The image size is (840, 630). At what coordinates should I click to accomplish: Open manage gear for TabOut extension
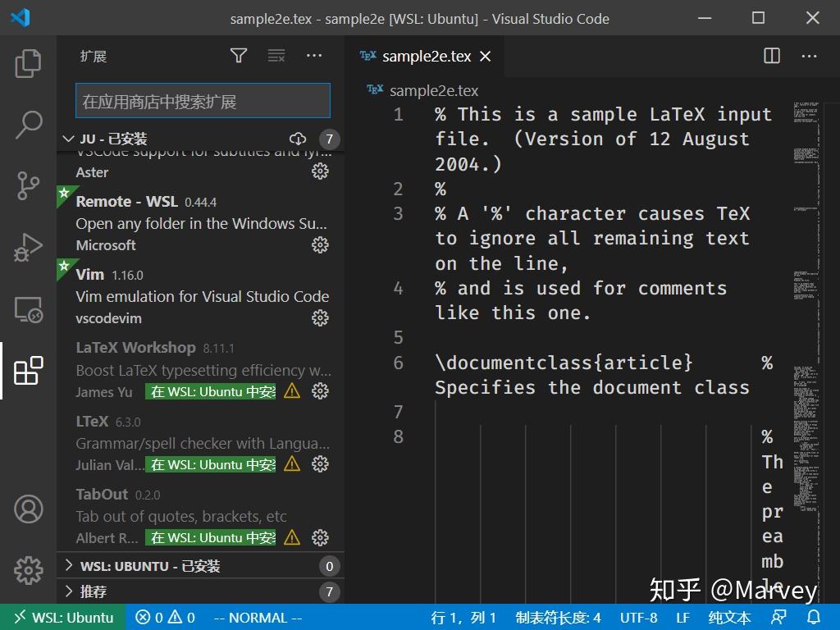(321, 537)
